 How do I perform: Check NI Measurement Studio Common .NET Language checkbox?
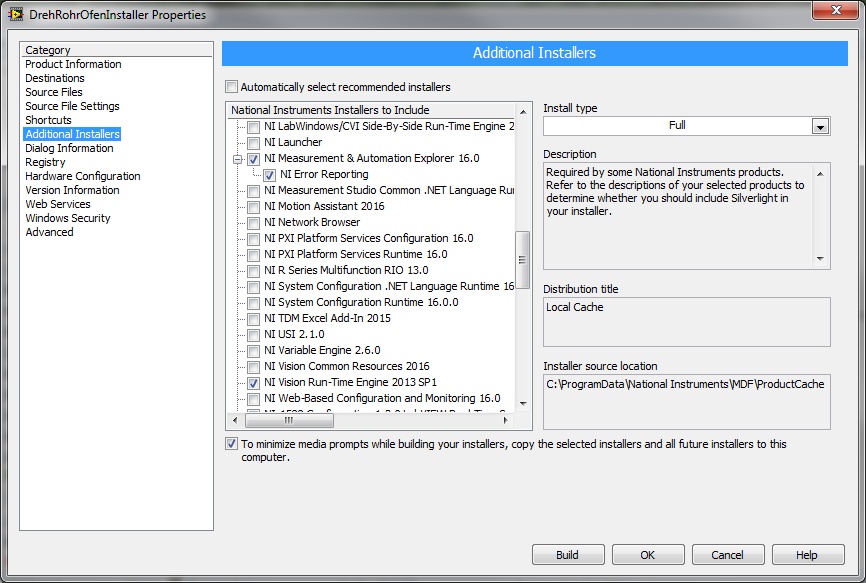tap(254, 191)
